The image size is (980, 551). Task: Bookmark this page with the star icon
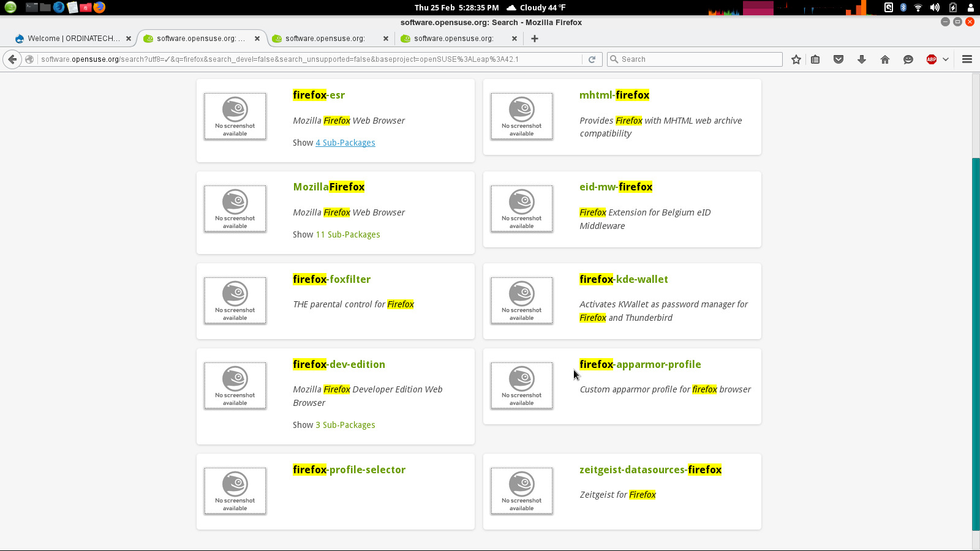pos(796,59)
